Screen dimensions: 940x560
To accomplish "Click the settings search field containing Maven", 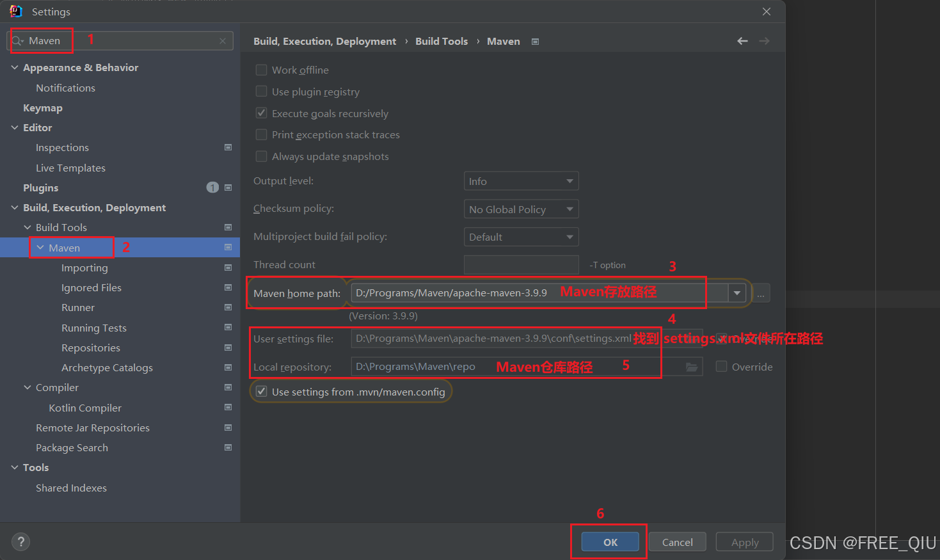I will 120,41.
